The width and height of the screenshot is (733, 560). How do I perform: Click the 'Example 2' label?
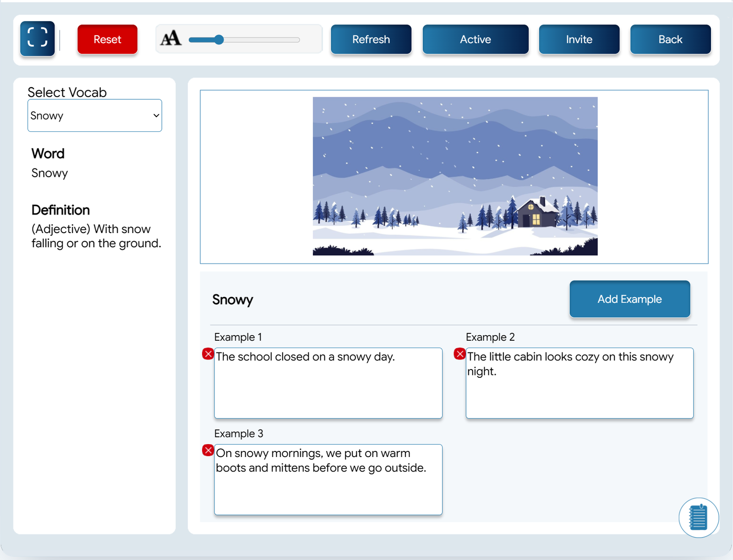click(x=490, y=337)
